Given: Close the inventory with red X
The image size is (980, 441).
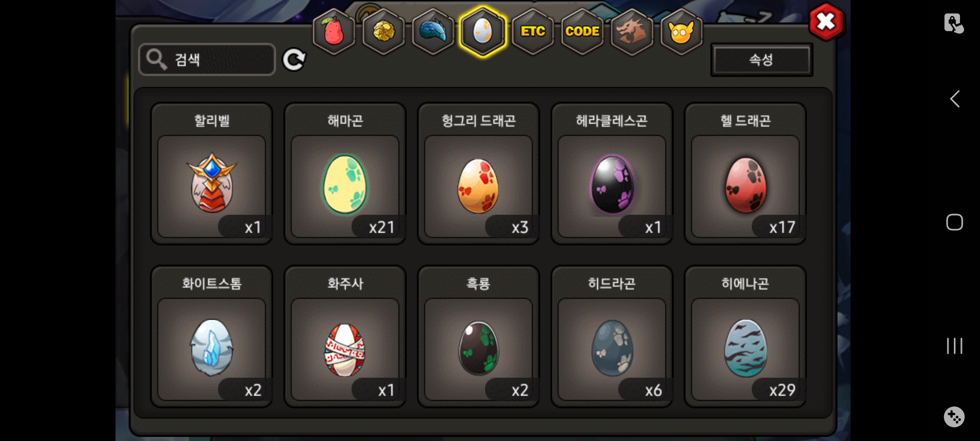Looking at the screenshot, I should click(826, 22).
